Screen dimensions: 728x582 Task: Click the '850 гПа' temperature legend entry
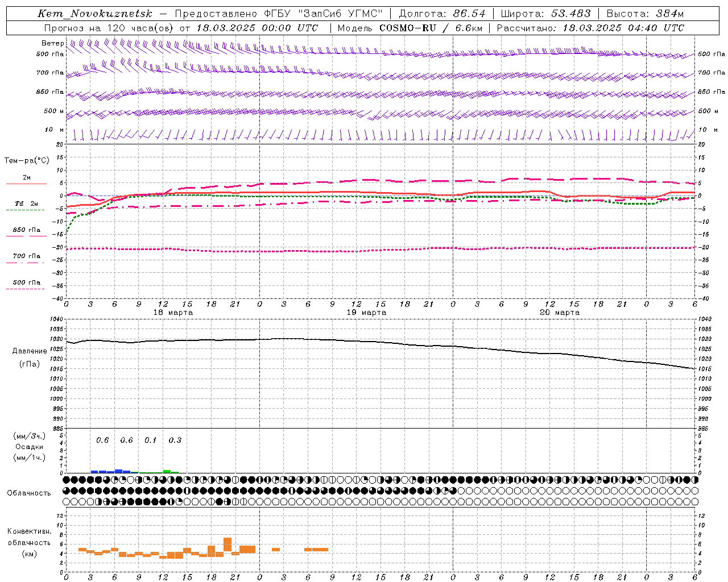(x=26, y=230)
